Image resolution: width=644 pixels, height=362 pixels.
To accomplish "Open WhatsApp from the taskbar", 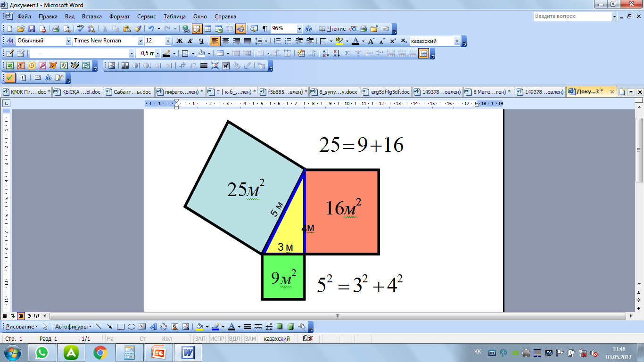I will click(x=42, y=353).
